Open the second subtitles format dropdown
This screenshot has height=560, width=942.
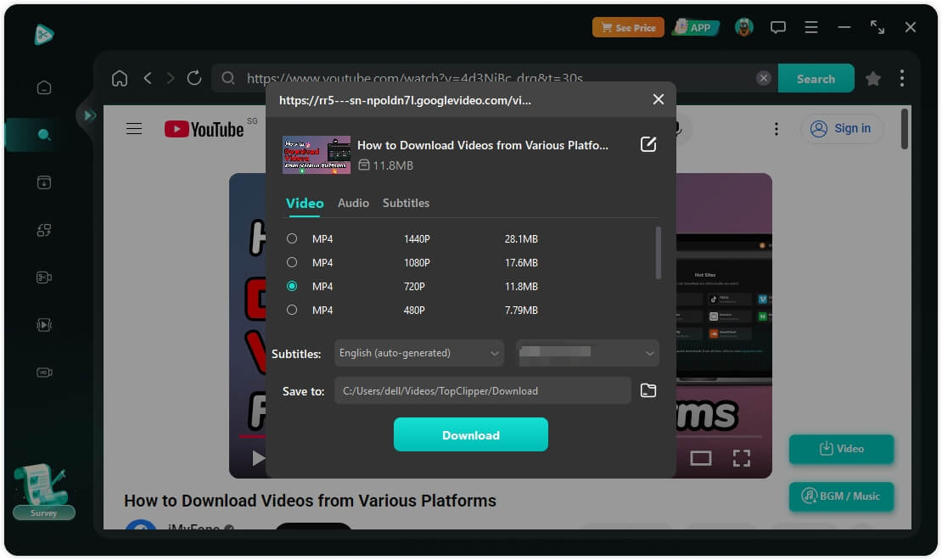point(587,353)
